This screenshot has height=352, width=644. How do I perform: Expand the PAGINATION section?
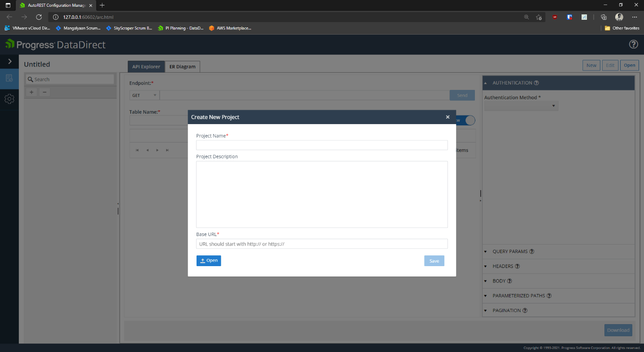(506, 310)
